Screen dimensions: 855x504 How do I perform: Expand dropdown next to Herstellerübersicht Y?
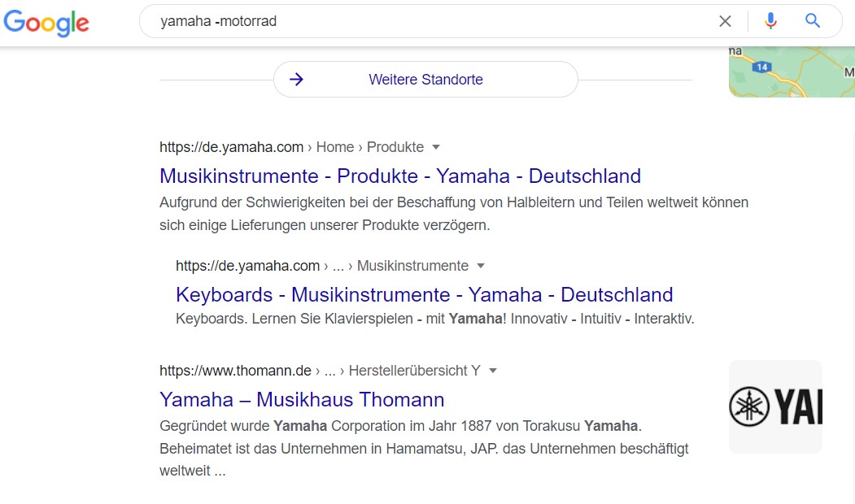[493, 371]
